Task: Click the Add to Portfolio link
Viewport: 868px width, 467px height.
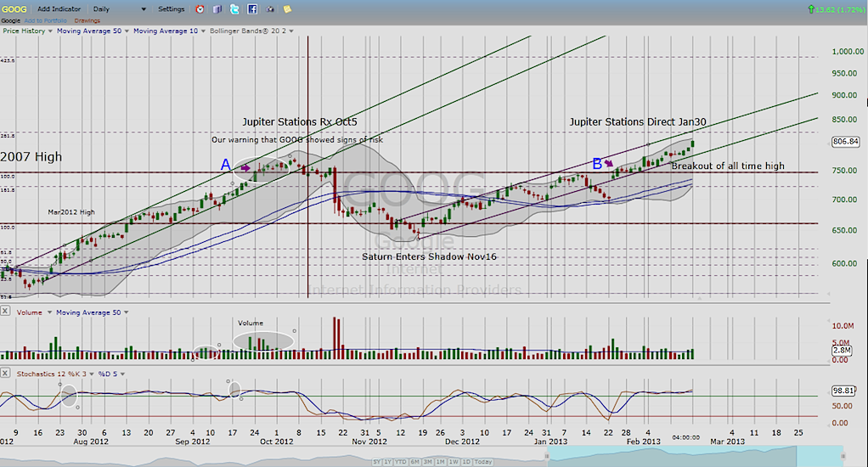Action: click(45, 20)
